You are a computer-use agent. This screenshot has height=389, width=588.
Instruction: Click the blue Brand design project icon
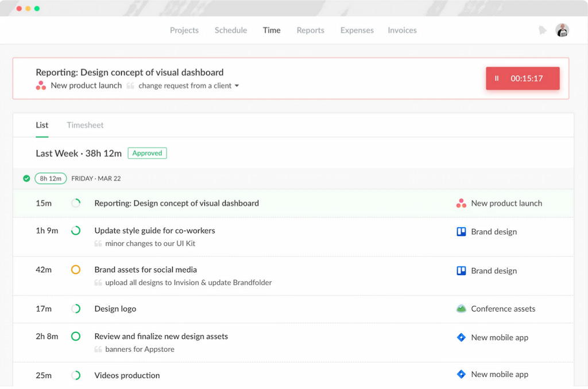pos(462,231)
